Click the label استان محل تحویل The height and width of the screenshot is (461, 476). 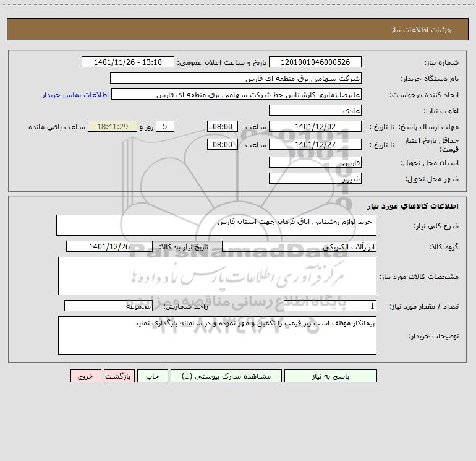tap(430, 163)
